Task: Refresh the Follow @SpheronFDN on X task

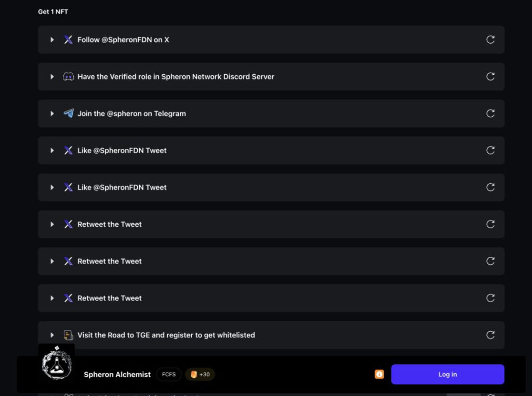Action: (490, 39)
